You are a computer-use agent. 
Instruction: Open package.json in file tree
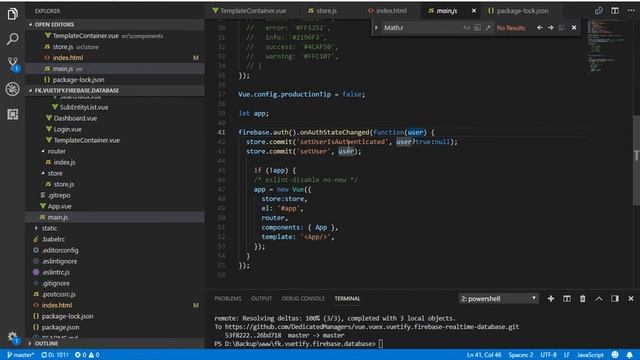tap(60, 327)
